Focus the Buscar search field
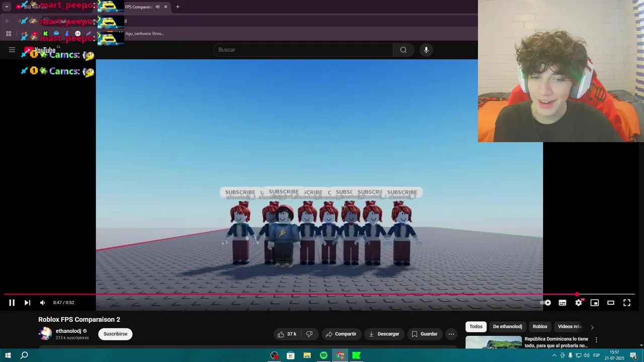Viewport: 644px width, 362px height. click(x=303, y=50)
